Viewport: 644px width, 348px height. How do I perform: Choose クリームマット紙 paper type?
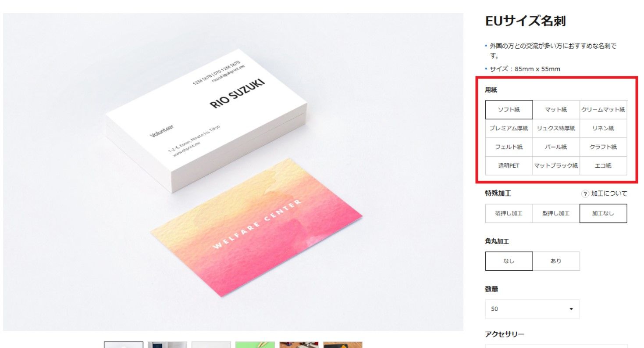pos(603,110)
